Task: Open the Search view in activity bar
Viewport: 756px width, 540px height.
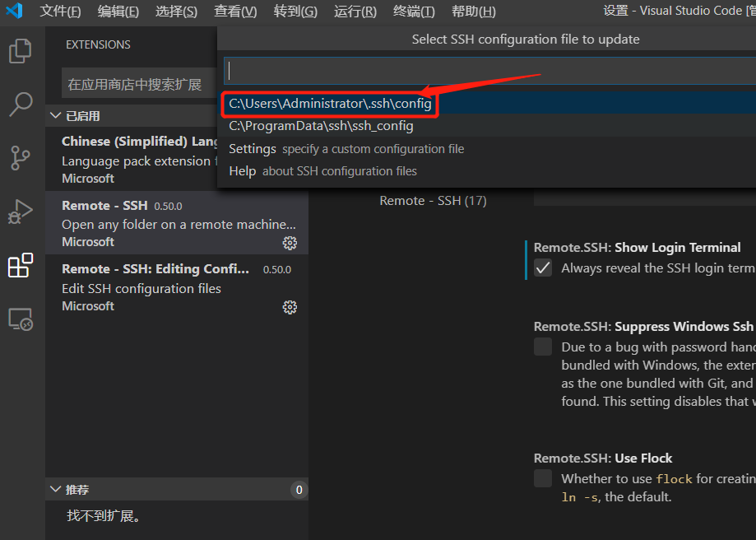Action: 21,105
